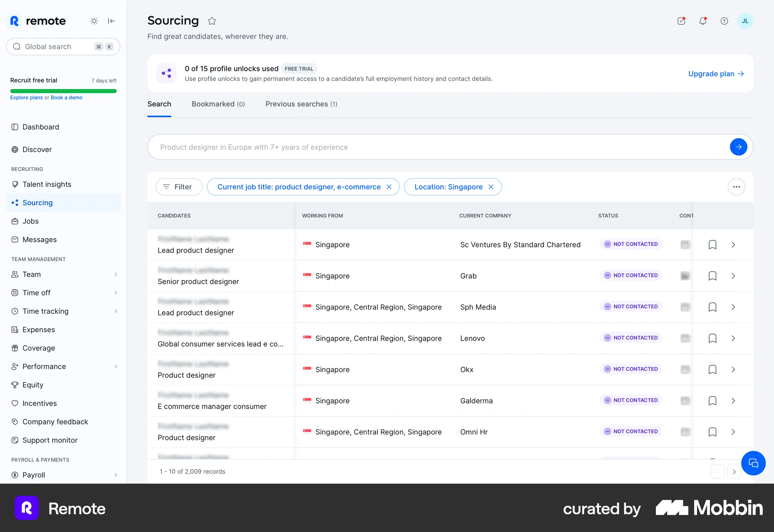Image resolution: width=774 pixels, height=532 pixels.
Task: Click the Upgrade plan link
Action: click(716, 74)
